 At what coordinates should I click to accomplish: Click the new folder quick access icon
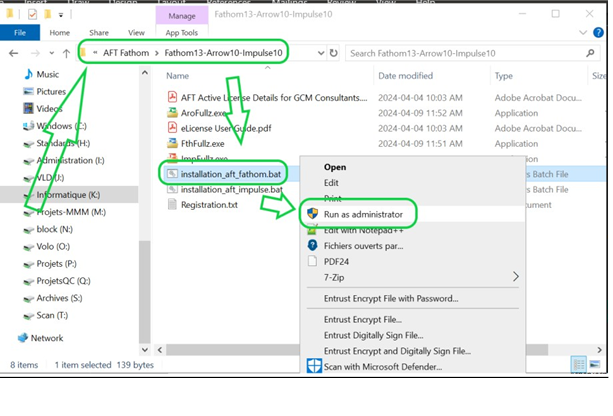pyautogui.click(x=48, y=15)
